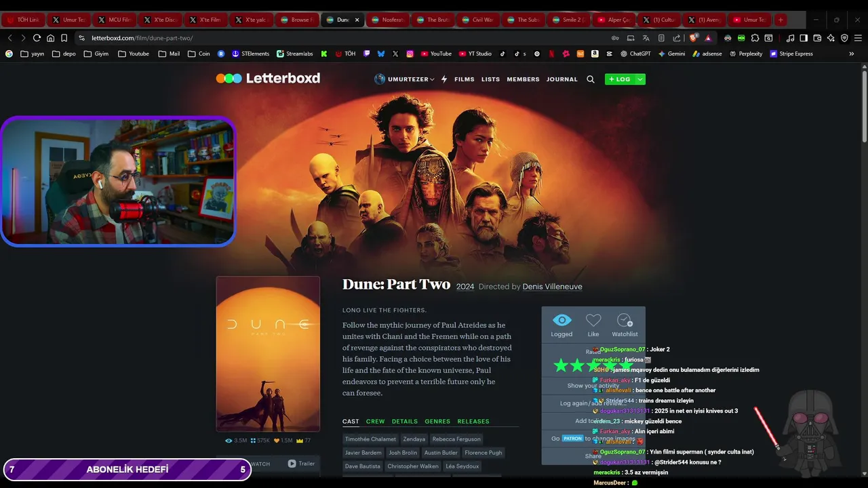Open the Bluesky butterfly bookmark

coord(381,54)
